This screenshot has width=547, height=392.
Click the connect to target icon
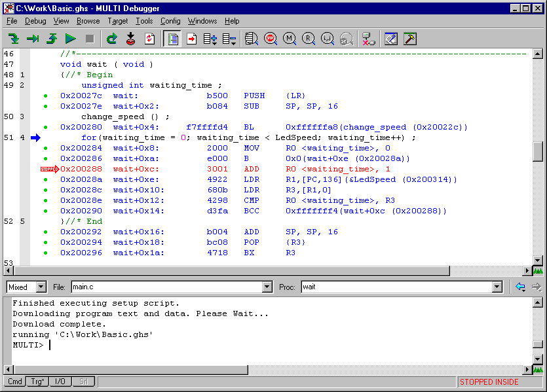tap(368, 39)
